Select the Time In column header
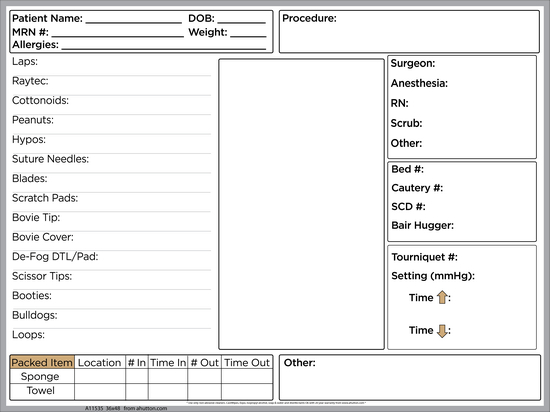 [168, 363]
